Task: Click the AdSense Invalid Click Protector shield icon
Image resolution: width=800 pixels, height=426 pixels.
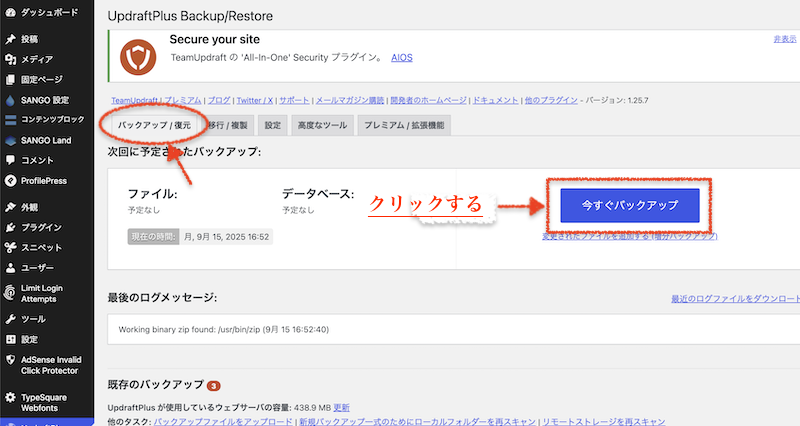Action: [x=10, y=360]
